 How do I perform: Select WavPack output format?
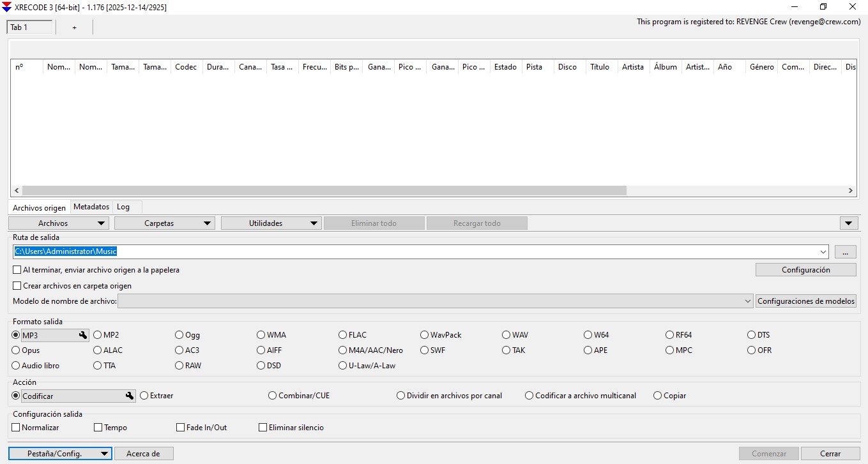pyautogui.click(x=424, y=334)
